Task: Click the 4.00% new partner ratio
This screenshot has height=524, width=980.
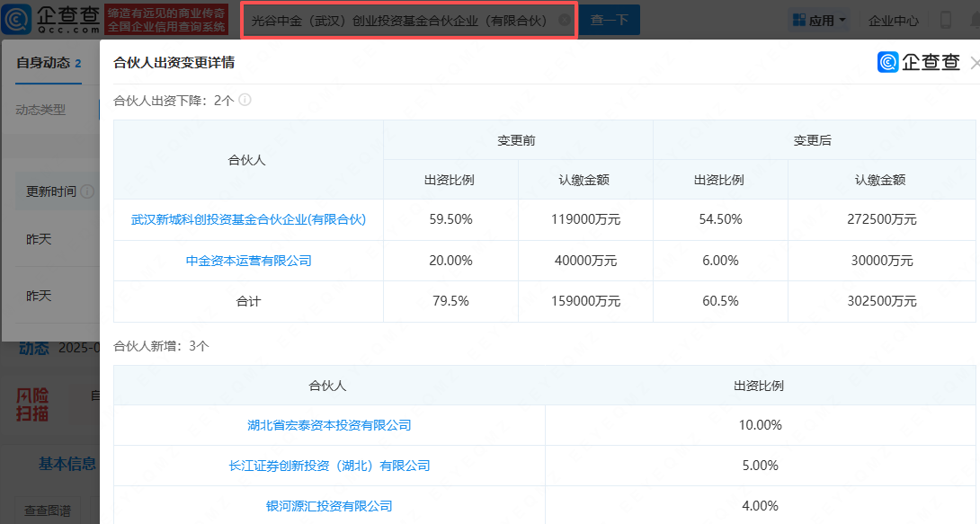Action: (760, 505)
